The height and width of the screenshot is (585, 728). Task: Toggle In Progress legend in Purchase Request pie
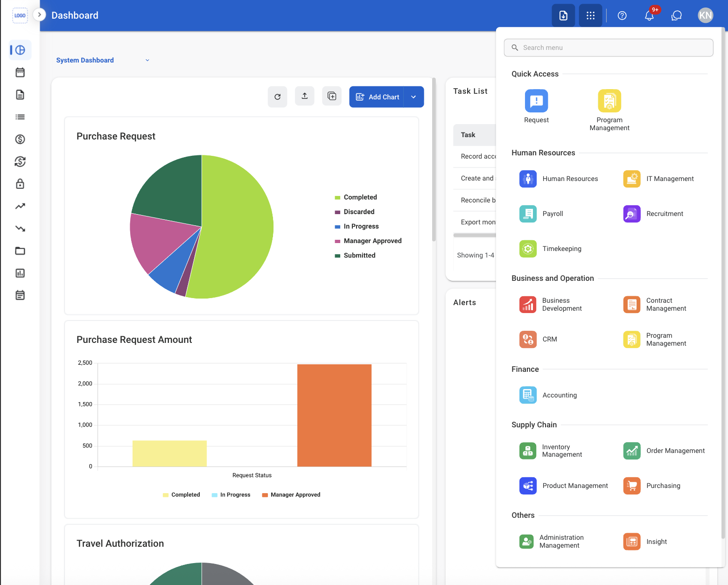pyautogui.click(x=357, y=226)
